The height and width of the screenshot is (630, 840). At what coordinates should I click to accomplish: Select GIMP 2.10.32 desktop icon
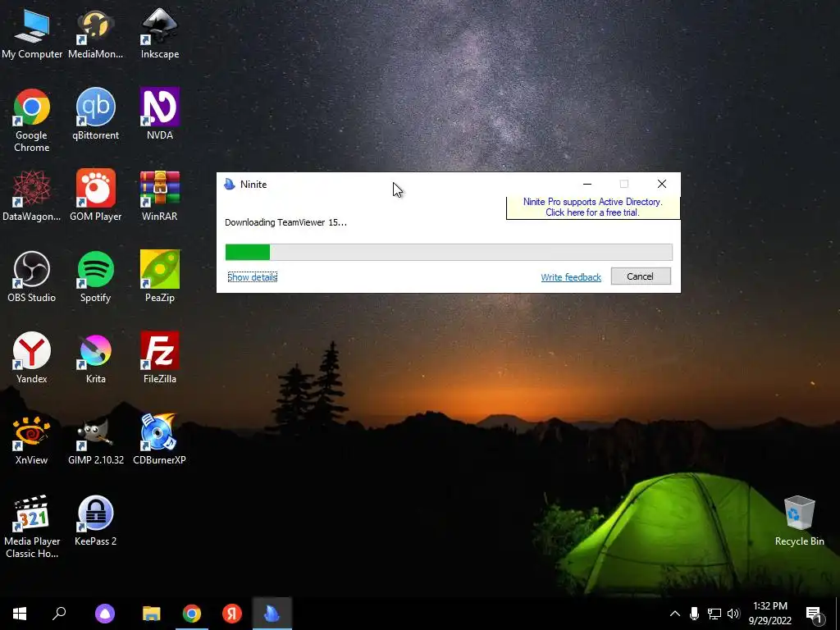pyautogui.click(x=95, y=440)
